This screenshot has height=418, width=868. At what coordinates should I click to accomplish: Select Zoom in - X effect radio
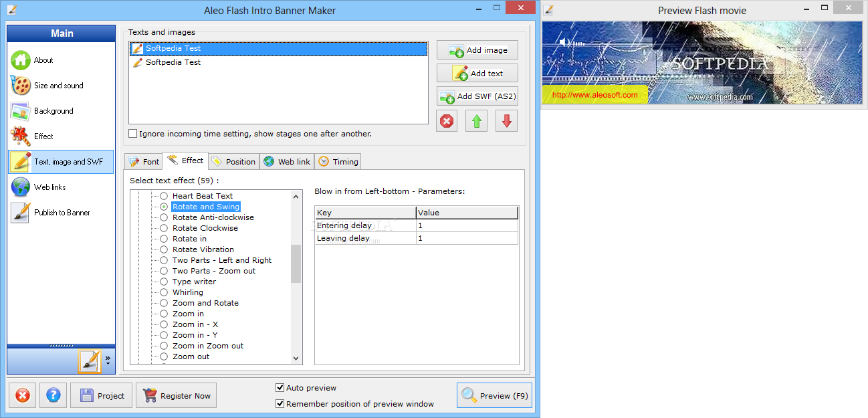pyautogui.click(x=164, y=324)
